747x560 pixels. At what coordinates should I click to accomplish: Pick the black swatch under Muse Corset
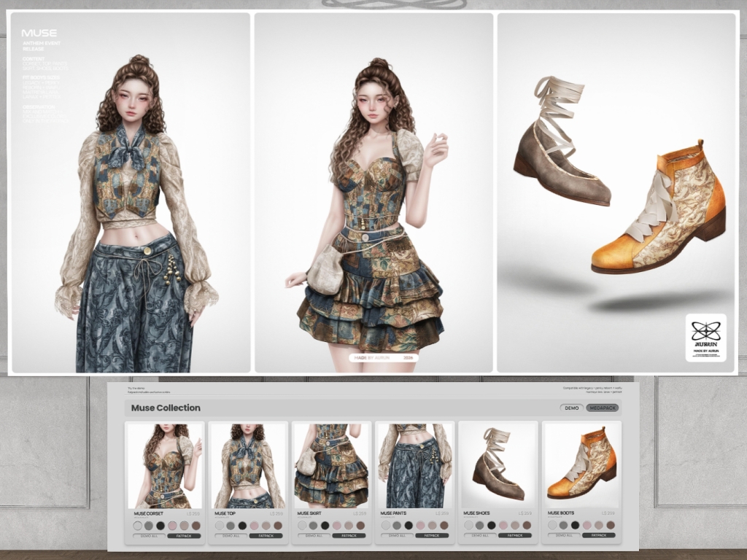(160, 525)
